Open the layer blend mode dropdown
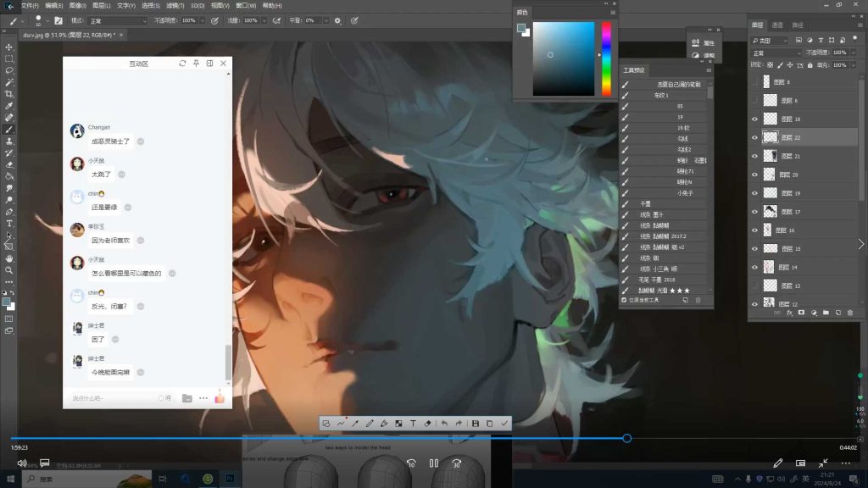This screenshot has width=868, height=488. click(776, 53)
